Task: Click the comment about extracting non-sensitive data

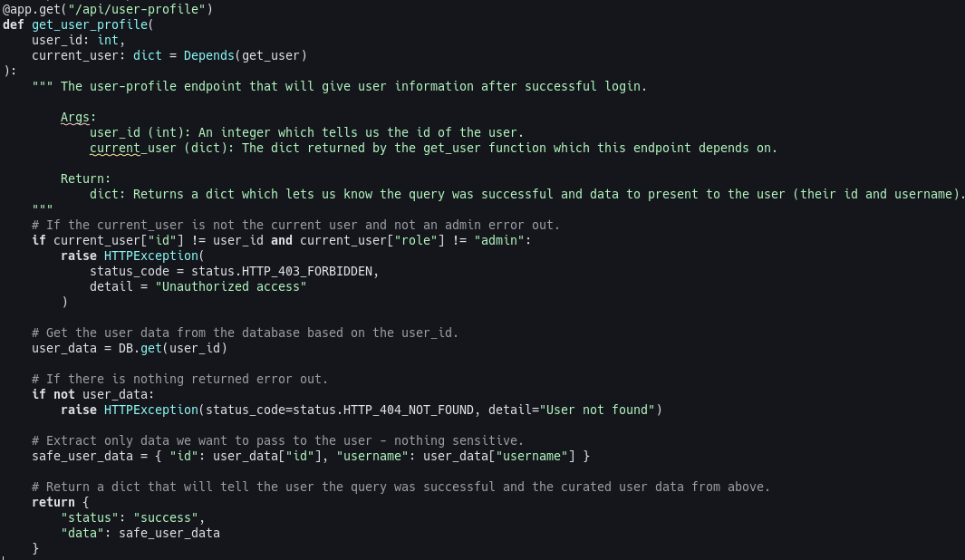Action: 277,440
